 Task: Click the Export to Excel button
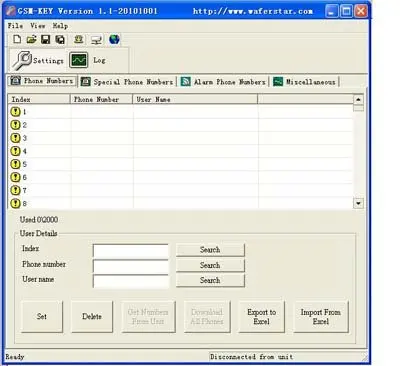click(x=261, y=316)
